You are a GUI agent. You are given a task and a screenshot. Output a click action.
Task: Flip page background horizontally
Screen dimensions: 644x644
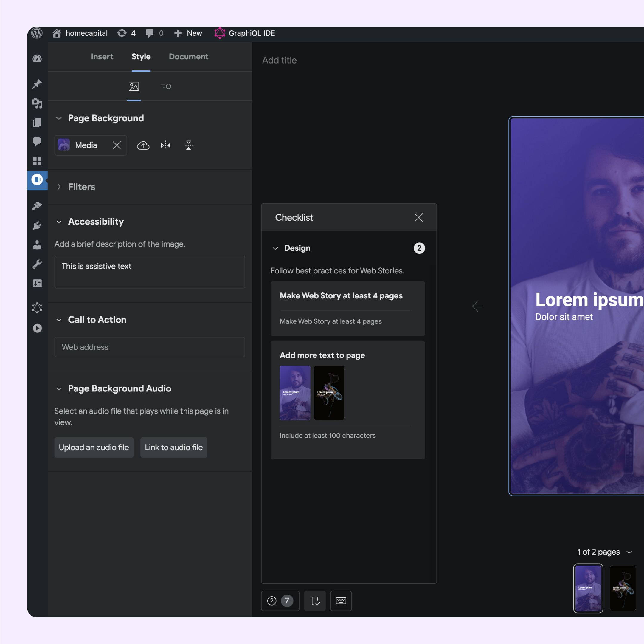pos(166,145)
